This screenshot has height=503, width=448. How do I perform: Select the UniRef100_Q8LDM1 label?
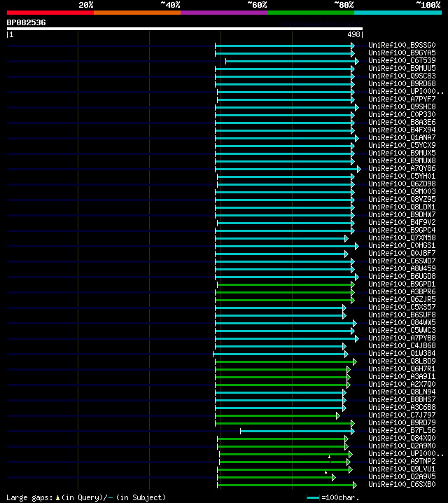point(402,207)
